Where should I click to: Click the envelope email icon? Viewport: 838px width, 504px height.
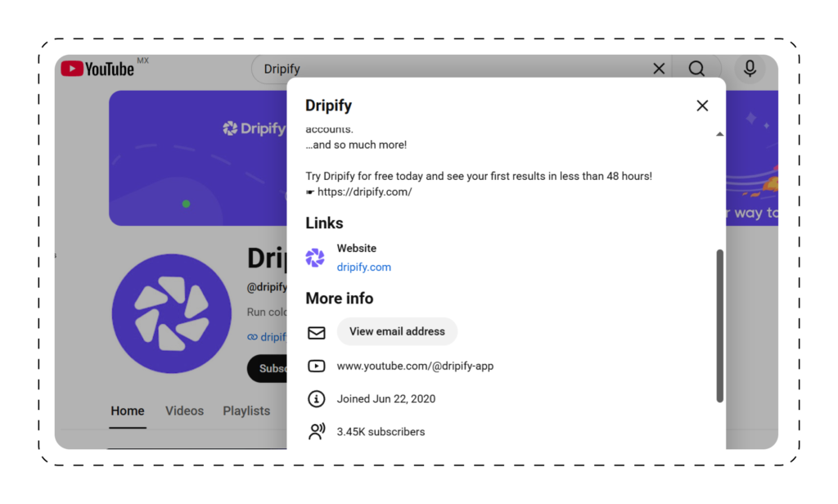317,333
